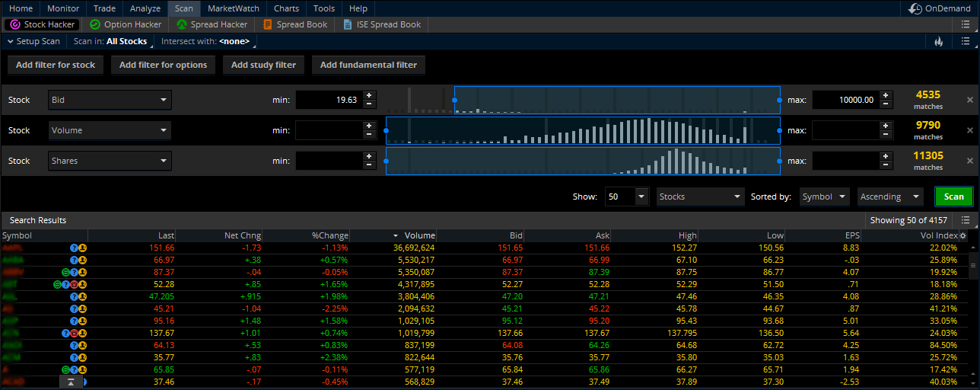Screen dimensions: 980x390
Task: Remove the Volume filter with its X
Action: (x=969, y=130)
